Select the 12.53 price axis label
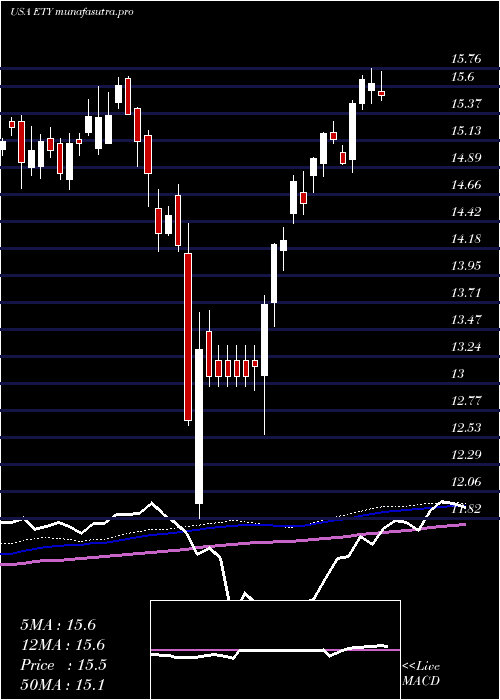 click(466, 428)
